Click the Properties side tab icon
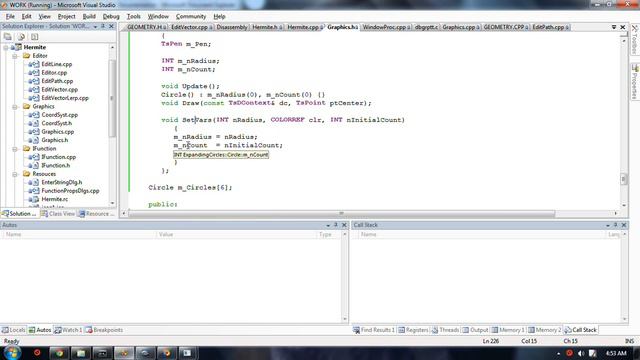The width and height of the screenshot is (640, 360). click(x=635, y=67)
